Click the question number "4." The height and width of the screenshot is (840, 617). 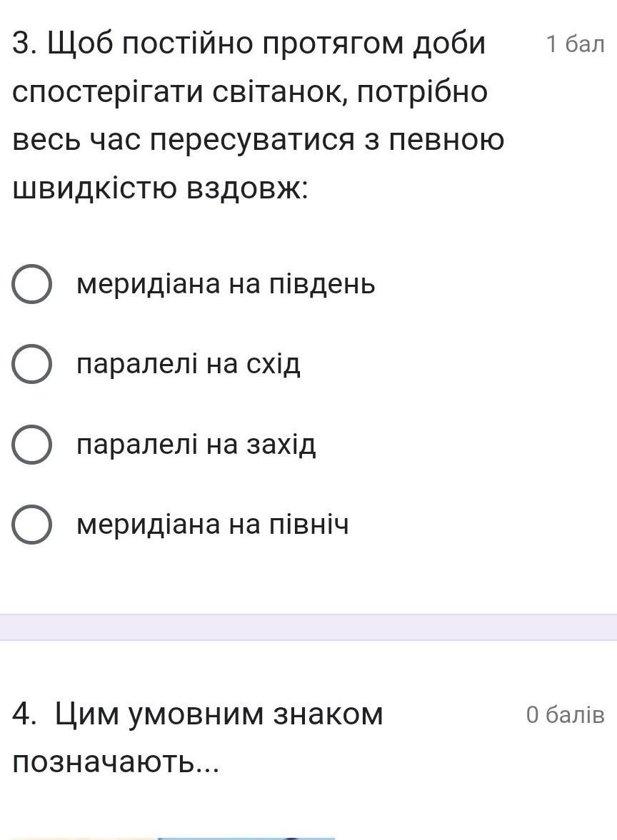coord(25,714)
